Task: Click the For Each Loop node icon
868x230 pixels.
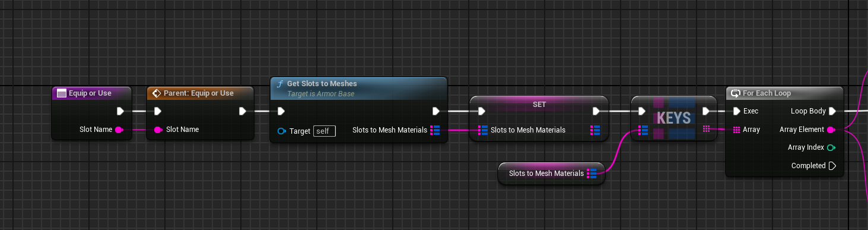Action: pos(736,93)
